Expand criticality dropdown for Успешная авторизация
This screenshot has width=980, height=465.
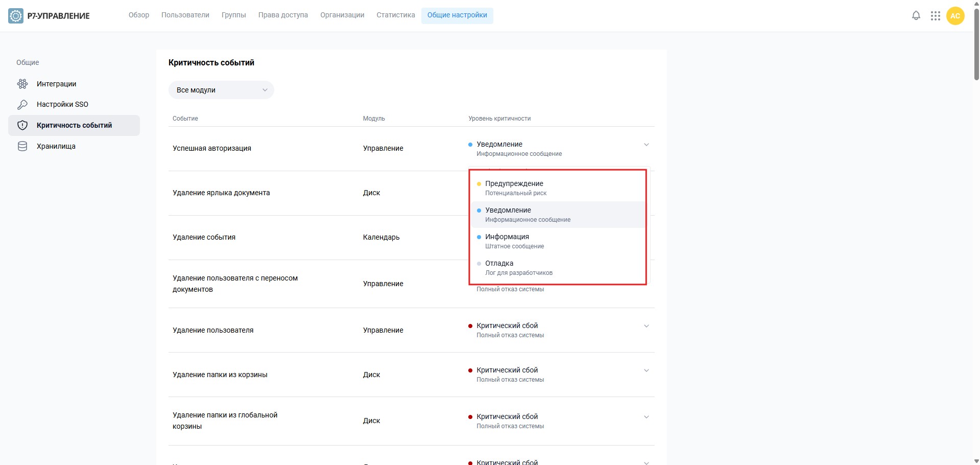coord(647,145)
